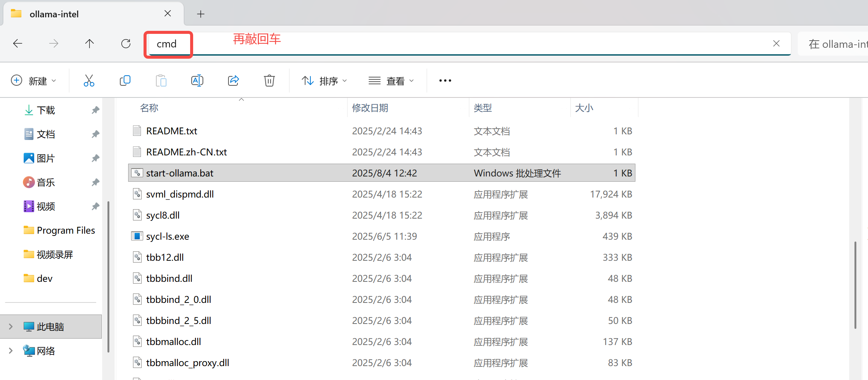Refresh the current folder view

126,44
